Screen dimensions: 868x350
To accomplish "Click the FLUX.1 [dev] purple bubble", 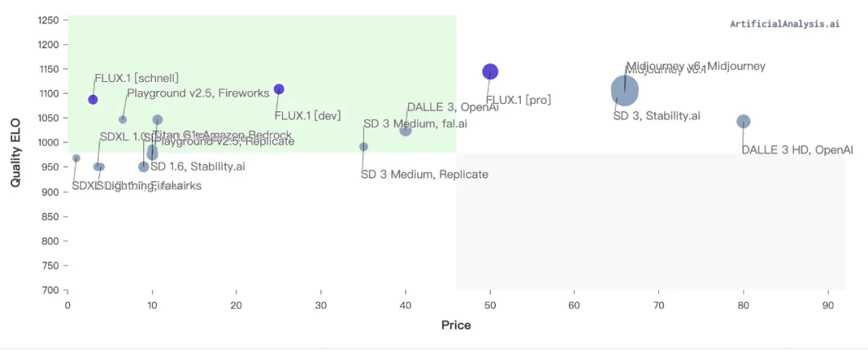I will [x=279, y=89].
